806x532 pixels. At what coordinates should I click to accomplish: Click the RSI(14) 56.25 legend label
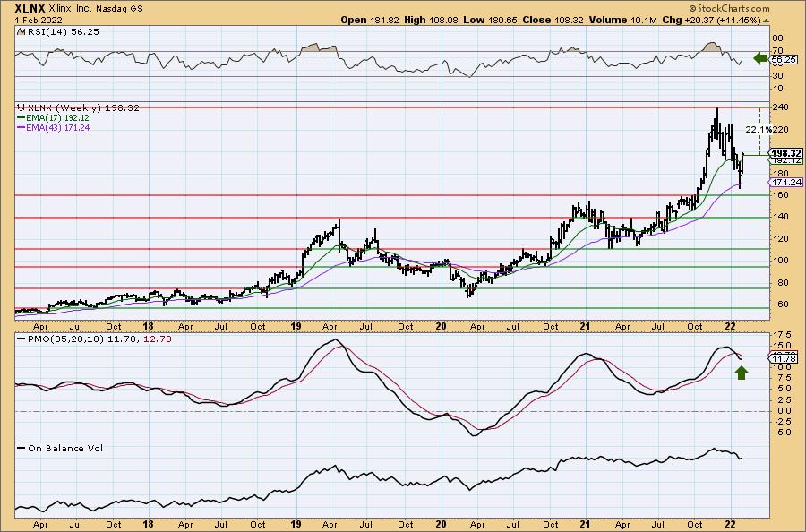63,32
